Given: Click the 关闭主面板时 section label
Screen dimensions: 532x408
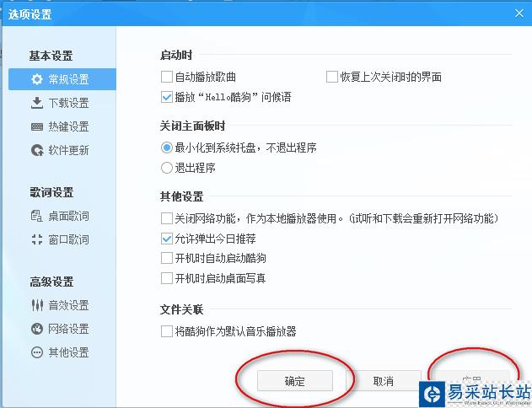Looking at the screenshot, I should pyautogui.click(x=193, y=126).
